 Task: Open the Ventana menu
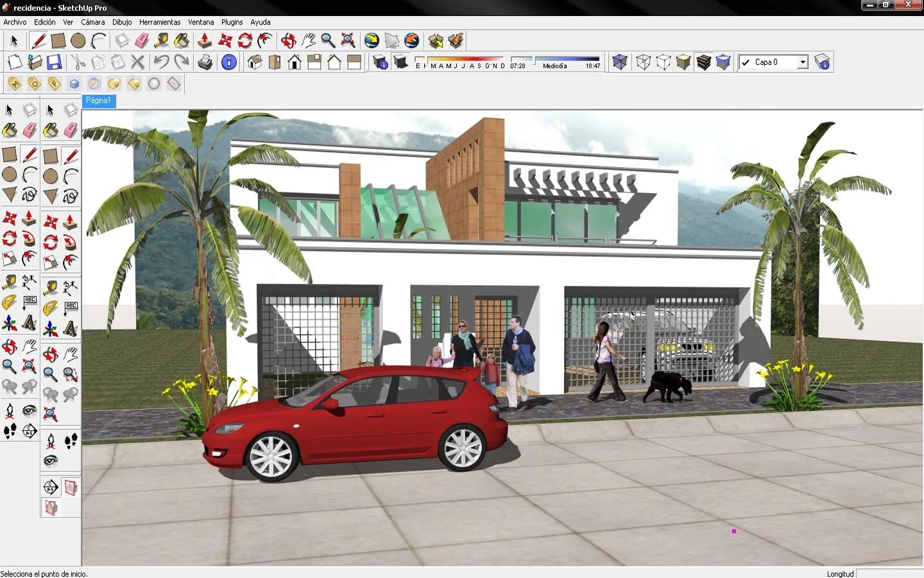pyautogui.click(x=201, y=22)
